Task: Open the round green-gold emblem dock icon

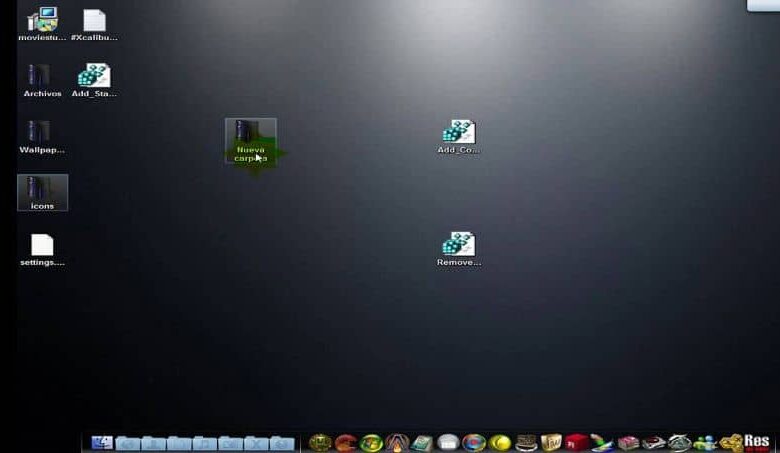Action: (x=320, y=443)
